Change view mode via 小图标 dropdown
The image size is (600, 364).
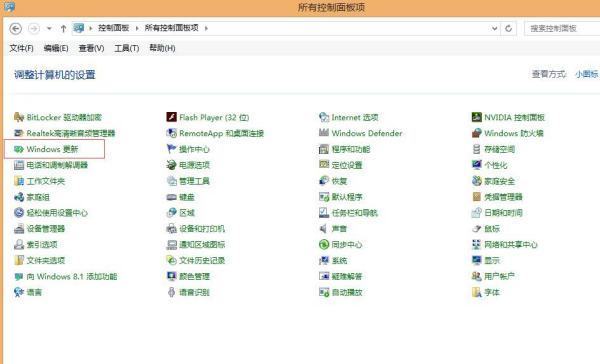587,74
